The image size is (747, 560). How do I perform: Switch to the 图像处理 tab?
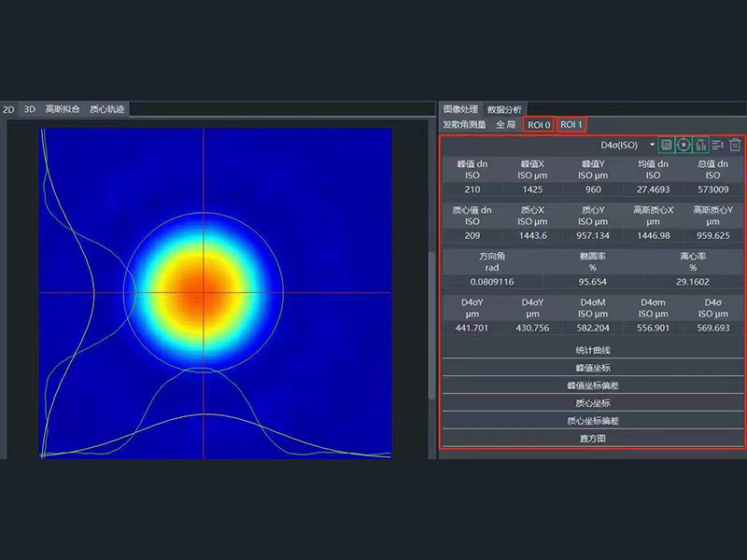click(460, 109)
